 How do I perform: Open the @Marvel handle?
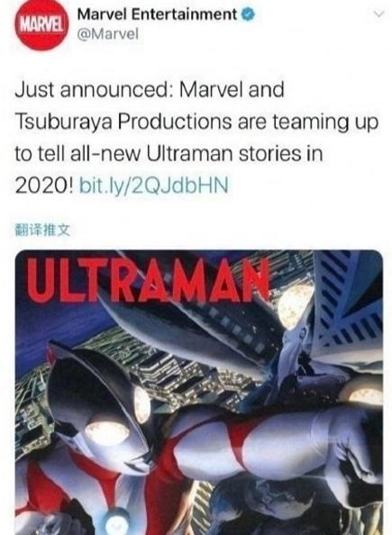pyautogui.click(x=108, y=34)
